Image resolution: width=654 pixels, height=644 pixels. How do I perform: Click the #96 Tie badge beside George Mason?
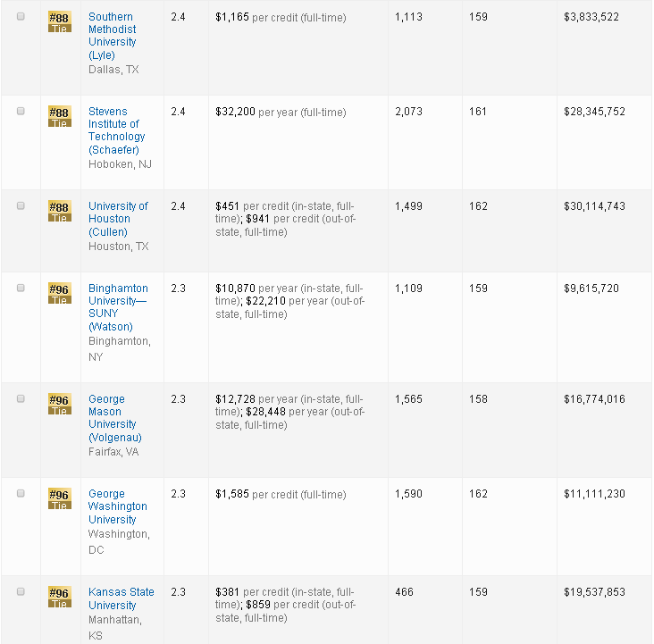coord(59,404)
